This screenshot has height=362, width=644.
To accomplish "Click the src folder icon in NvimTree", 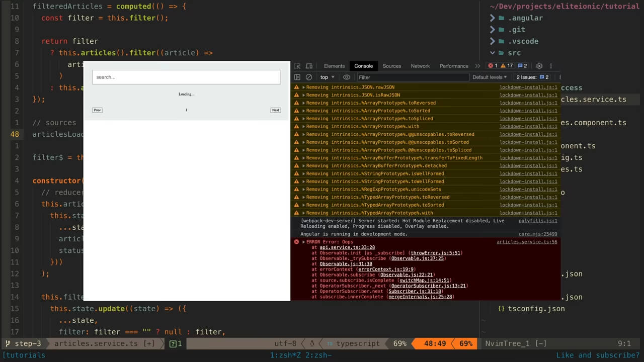I will 501,53.
